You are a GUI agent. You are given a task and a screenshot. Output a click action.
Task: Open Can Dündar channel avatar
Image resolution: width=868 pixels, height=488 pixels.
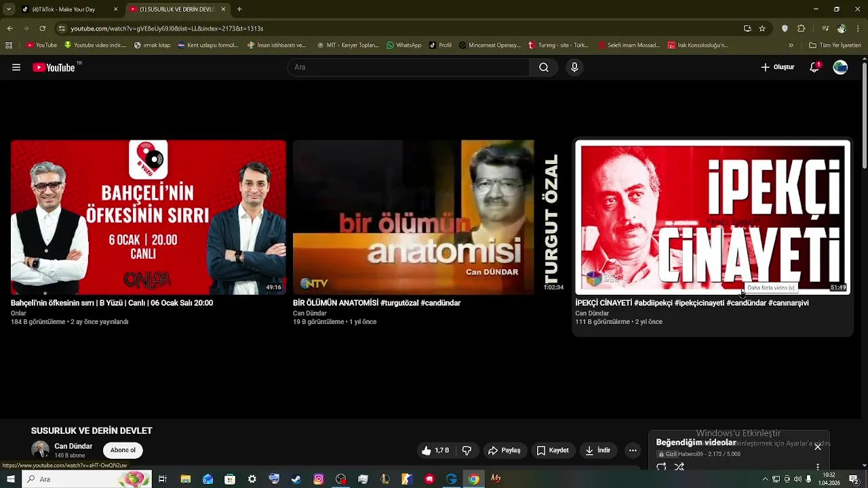[x=40, y=449]
